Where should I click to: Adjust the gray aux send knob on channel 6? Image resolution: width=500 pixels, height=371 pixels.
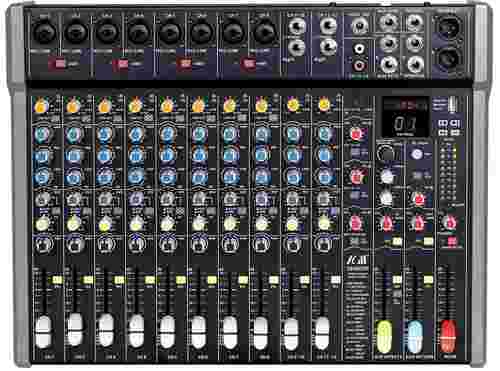click(x=199, y=200)
